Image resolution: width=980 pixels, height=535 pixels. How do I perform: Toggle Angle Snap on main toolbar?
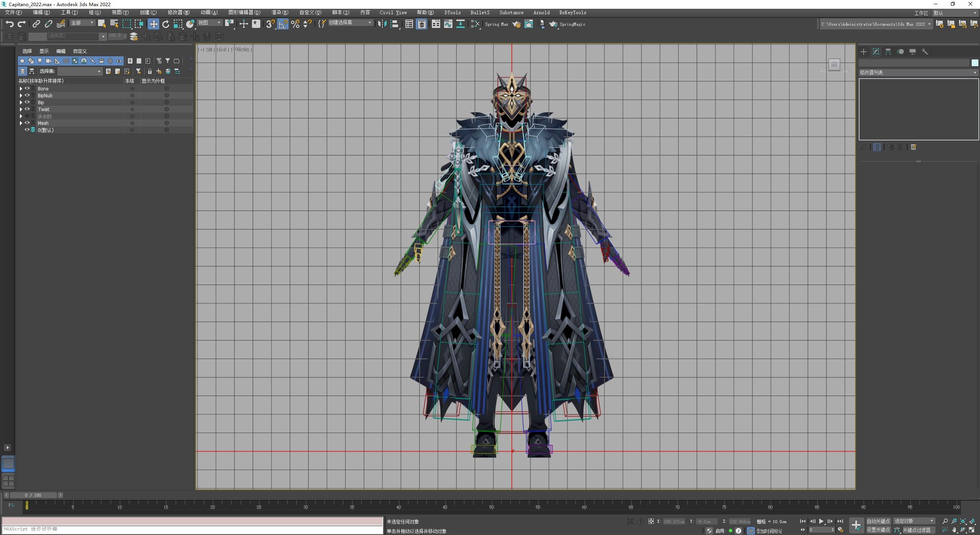click(x=283, y=24)
